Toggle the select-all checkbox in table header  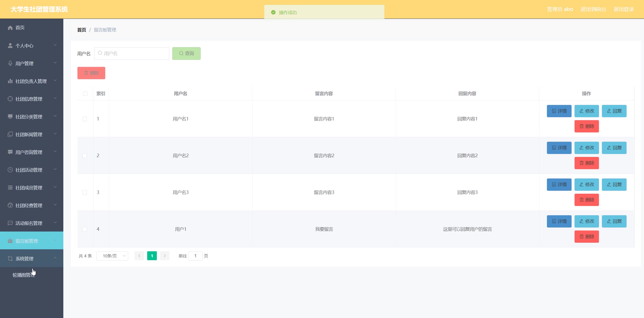pos(85,94)
